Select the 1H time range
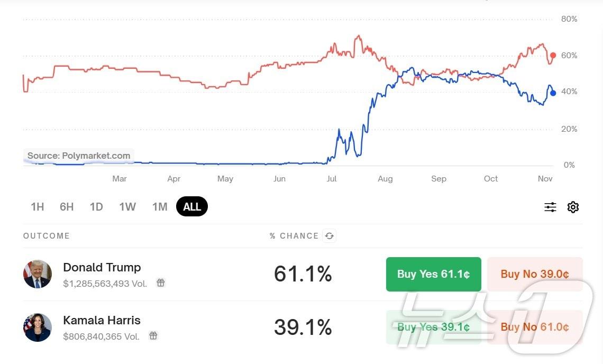 pos(37,207)
